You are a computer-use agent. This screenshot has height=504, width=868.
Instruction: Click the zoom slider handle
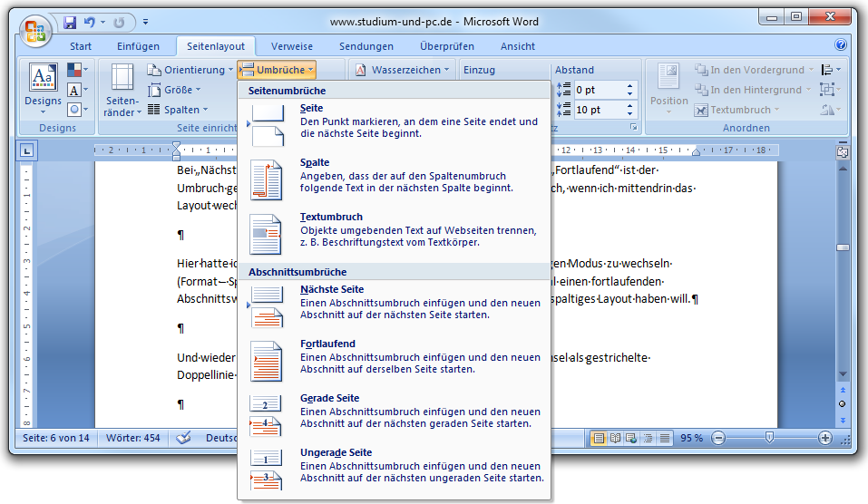coord(769,438)
